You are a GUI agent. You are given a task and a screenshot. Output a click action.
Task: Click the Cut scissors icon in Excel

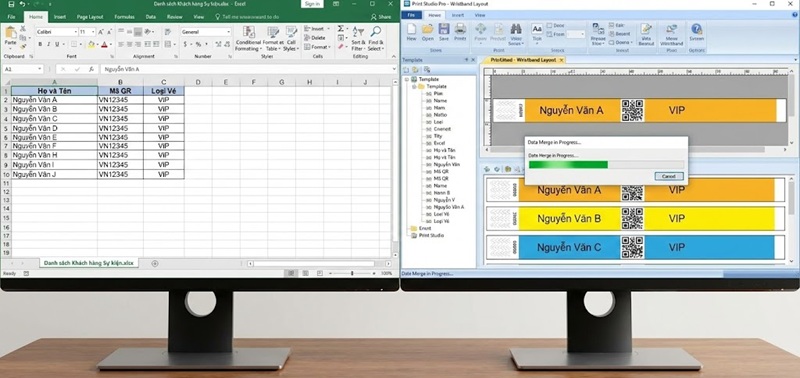(23, 29)
